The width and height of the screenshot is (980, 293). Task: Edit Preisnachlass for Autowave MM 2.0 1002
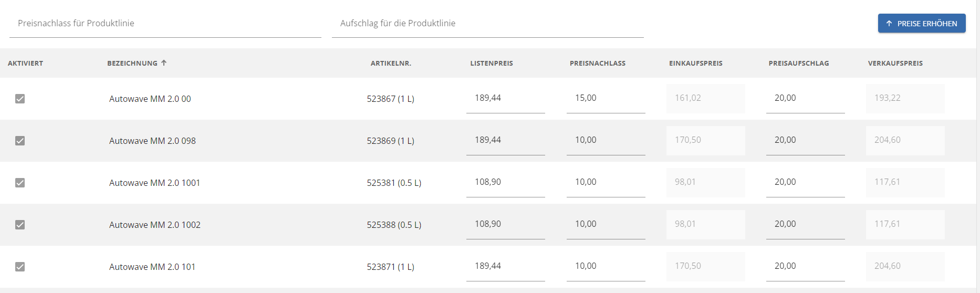click(x=606, y=225)
